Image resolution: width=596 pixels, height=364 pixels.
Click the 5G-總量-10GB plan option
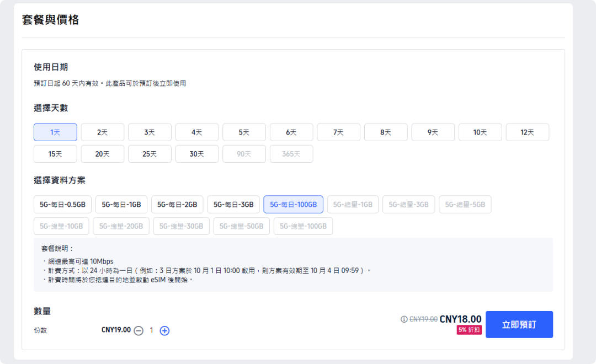click(62, 226)
